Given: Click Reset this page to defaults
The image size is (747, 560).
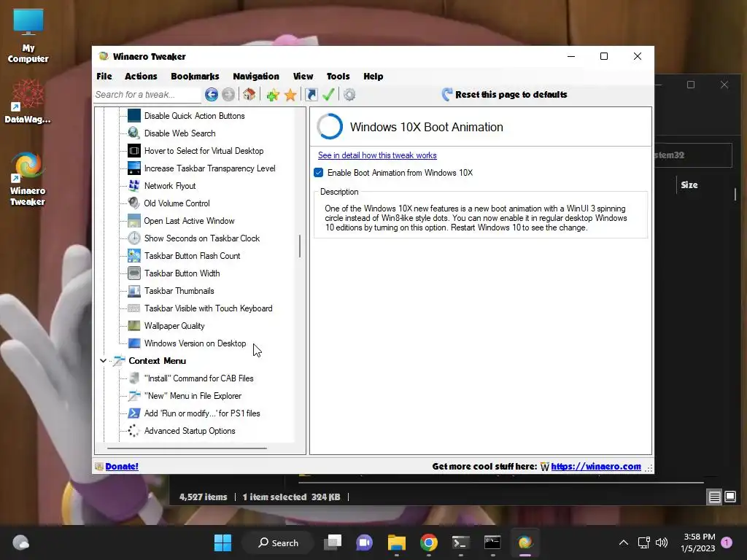Looking at the screenshot, I should point(504,94).
